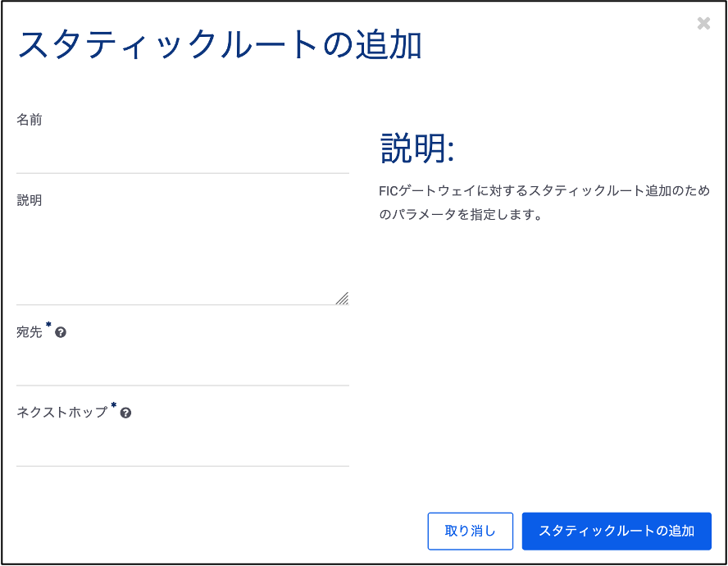Screen dimensions: 728x566
Task: Click the スタティックルートの追加 dialog title
Action: click(x=220, y=44)
